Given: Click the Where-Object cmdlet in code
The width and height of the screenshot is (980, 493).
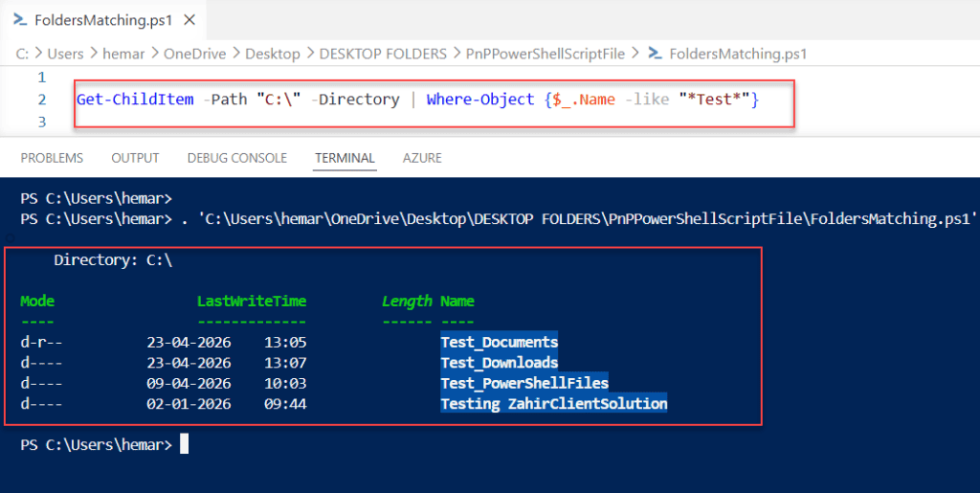Looking at the screenshot, I should [x=480, y=100].
